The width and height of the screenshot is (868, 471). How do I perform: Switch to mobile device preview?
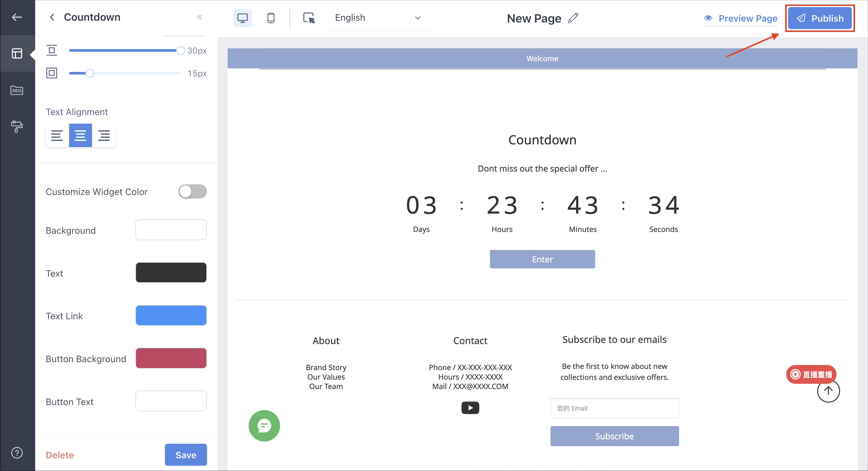point(271,18)
